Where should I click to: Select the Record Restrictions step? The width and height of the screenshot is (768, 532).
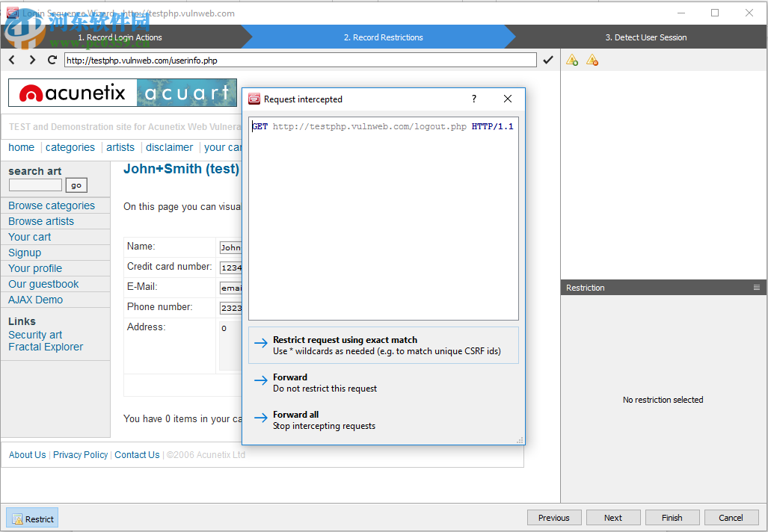click(383, 37)
